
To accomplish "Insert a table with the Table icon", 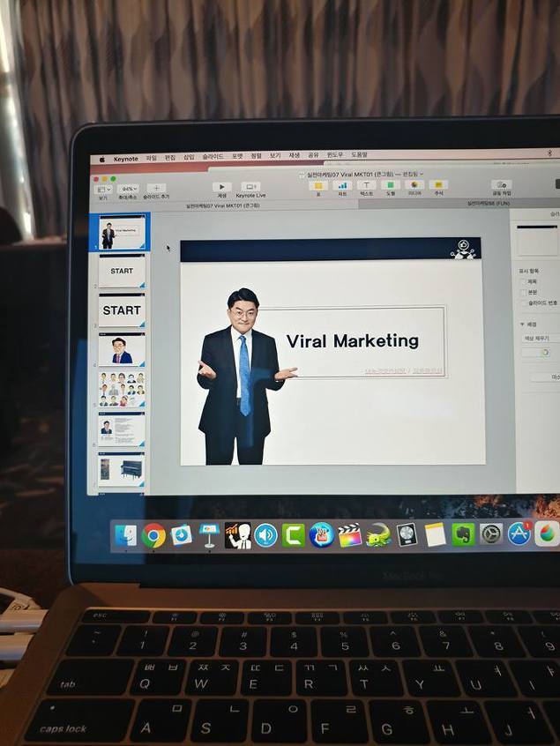I will 318,185.
